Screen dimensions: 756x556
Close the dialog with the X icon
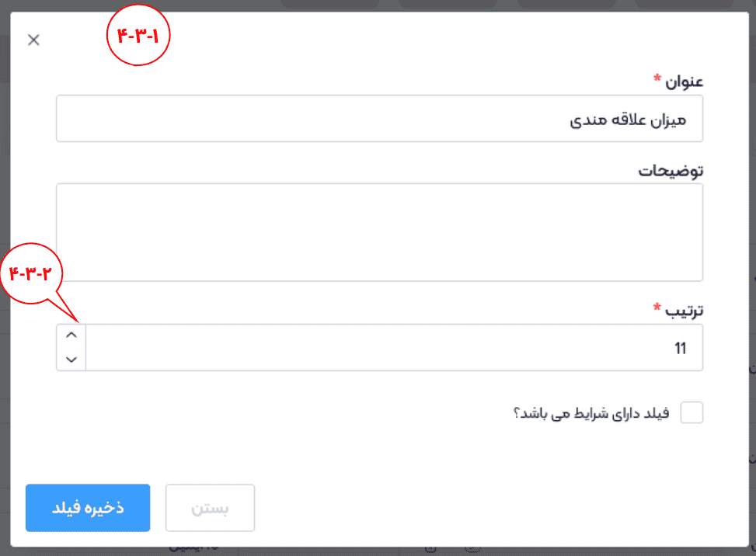33,40
